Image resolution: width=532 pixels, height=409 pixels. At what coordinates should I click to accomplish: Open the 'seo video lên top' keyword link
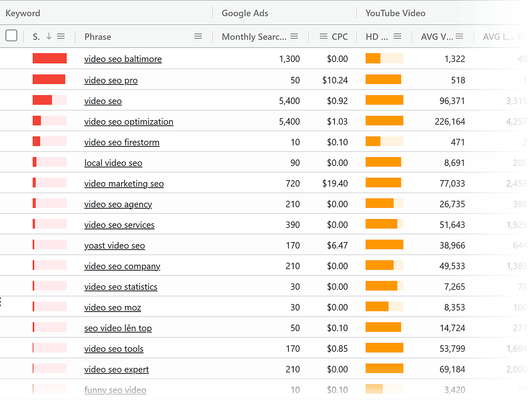click(118, 328)
